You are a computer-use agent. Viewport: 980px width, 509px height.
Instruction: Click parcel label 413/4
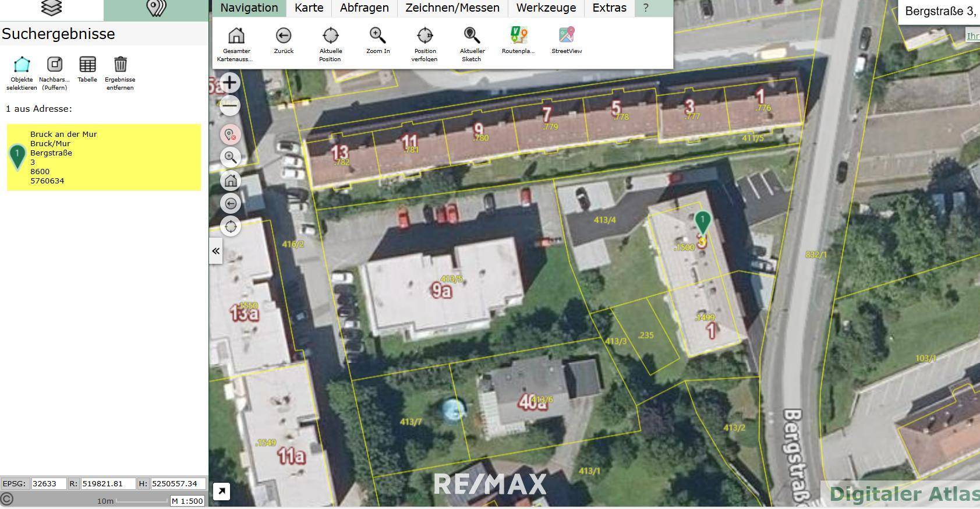604,220
